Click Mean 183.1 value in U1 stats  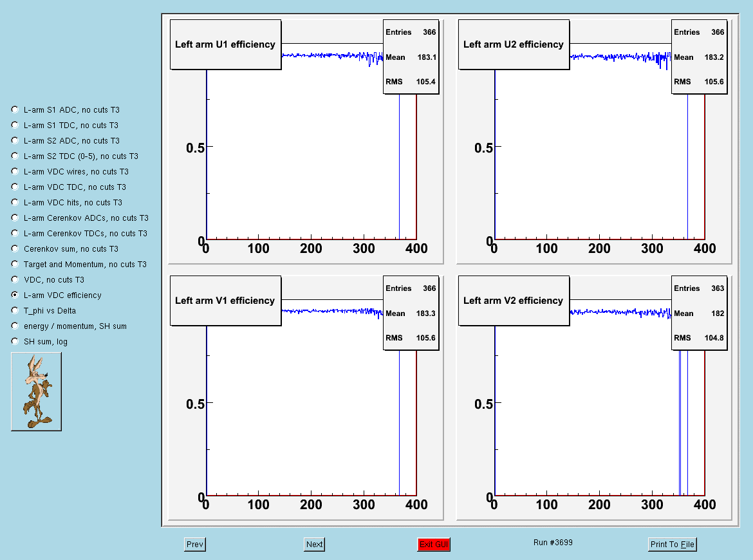click(427, 57)
